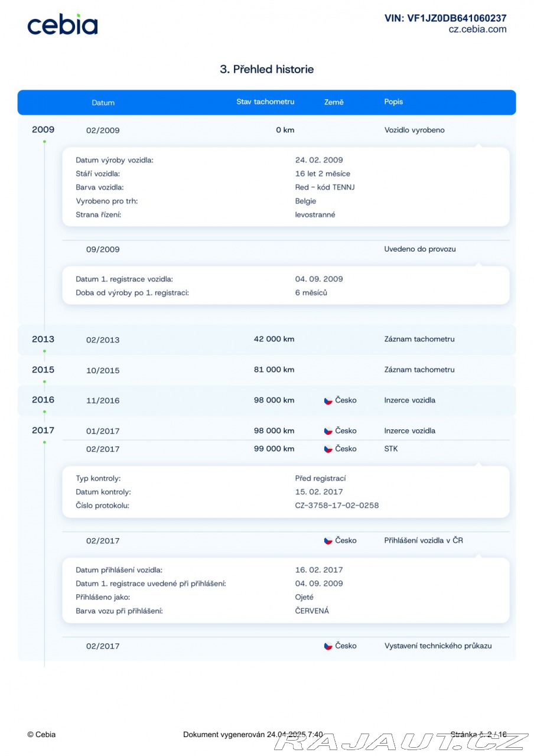Click the 'Barva vozu při přihlášení:' label
534x756 pixels.
tap(119, 611)
